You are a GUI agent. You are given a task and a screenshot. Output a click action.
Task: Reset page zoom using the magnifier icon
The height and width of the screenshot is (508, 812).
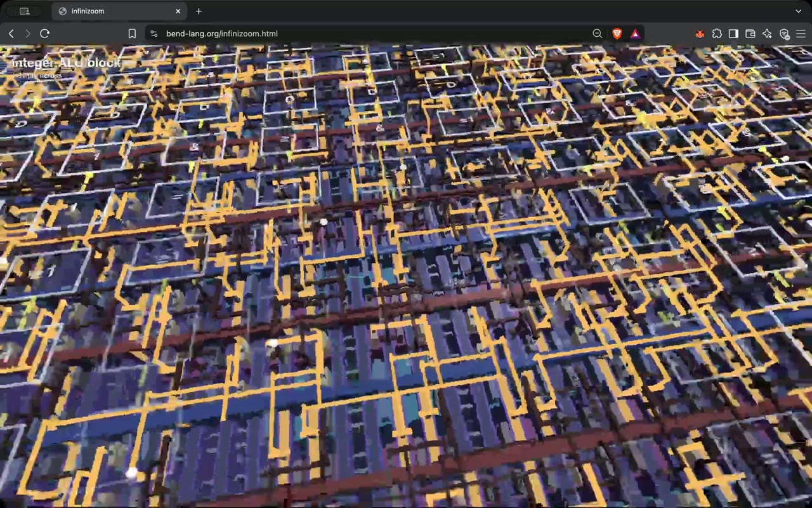coord(597,34)
